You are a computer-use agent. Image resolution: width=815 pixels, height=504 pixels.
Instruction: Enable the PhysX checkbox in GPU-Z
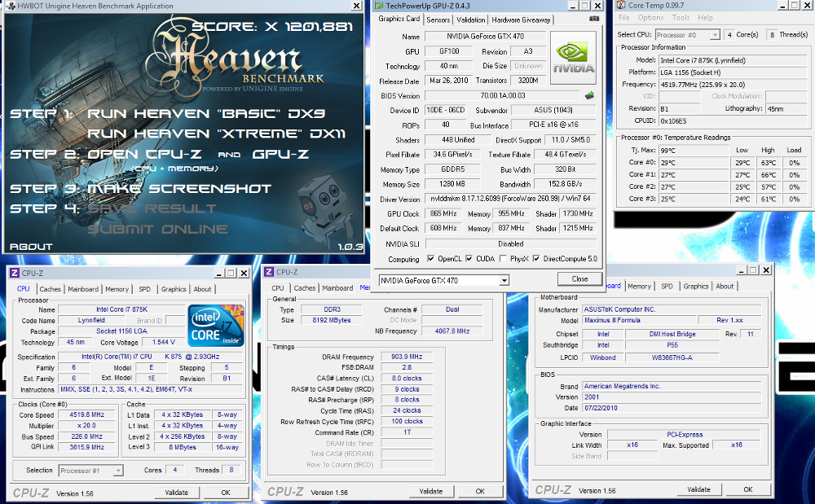tap(503, 258)
